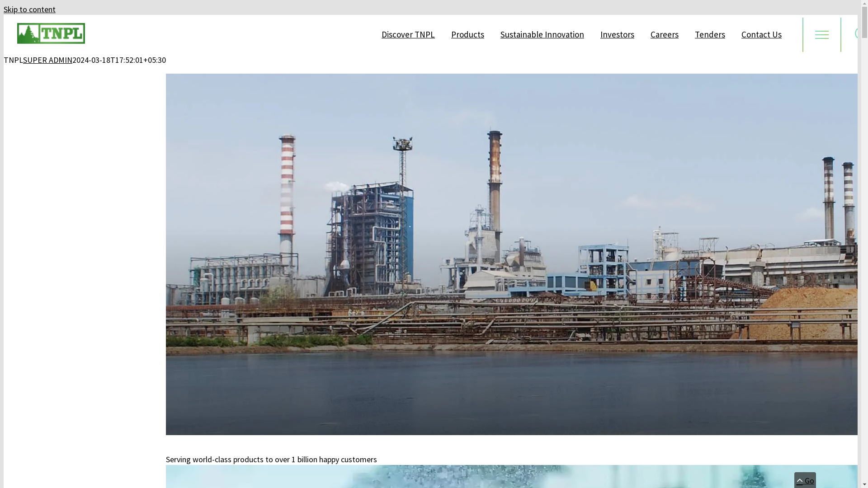The image size is (868, 488).
Task: Click the TNPL logo
Action: (51, 33)
